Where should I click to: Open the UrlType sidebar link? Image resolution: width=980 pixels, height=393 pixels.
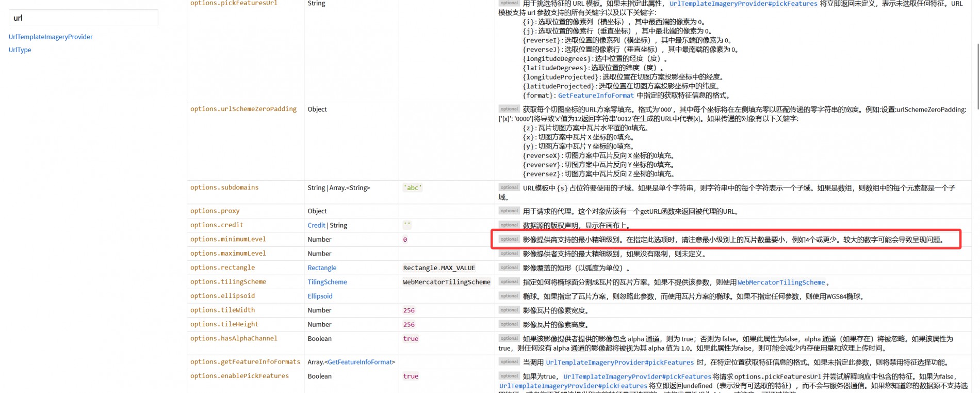tap(20, 50)
